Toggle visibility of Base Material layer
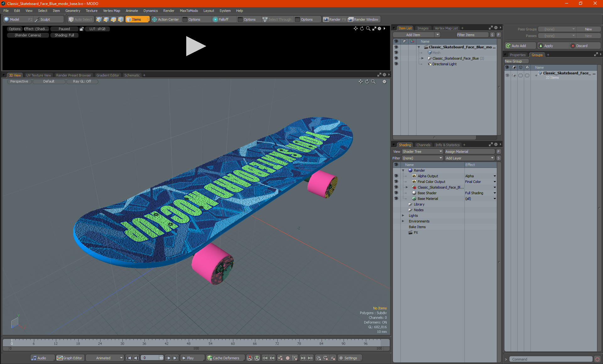The height and width of the screenshot is (364, 603). coord(396,199)
